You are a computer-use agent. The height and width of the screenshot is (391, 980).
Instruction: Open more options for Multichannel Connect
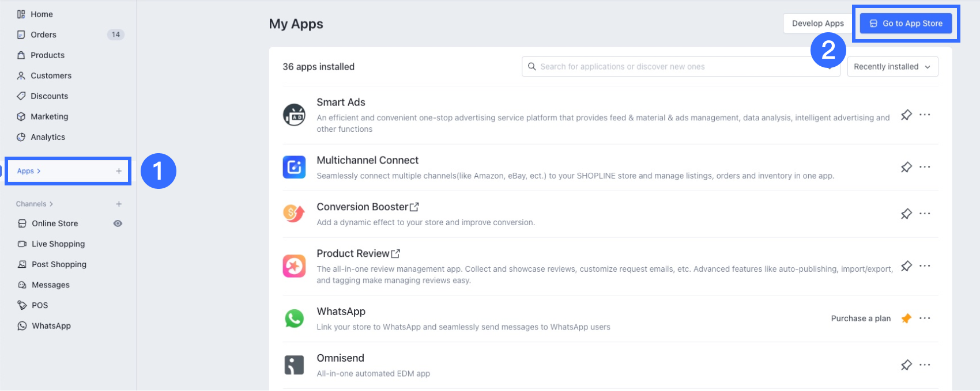click(925, 167)
